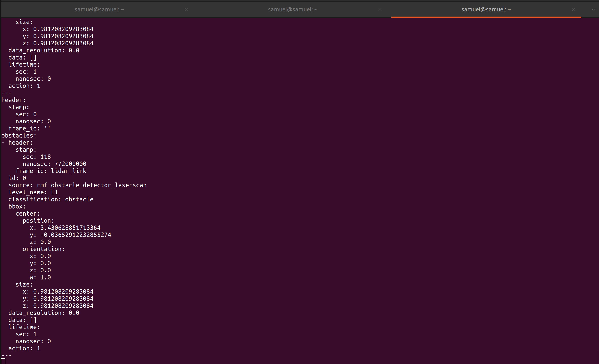Open the tab list dropdown chevron
The width and height of the screenshot is (599, 364).
pyautogui.click(x=593, y=9)
